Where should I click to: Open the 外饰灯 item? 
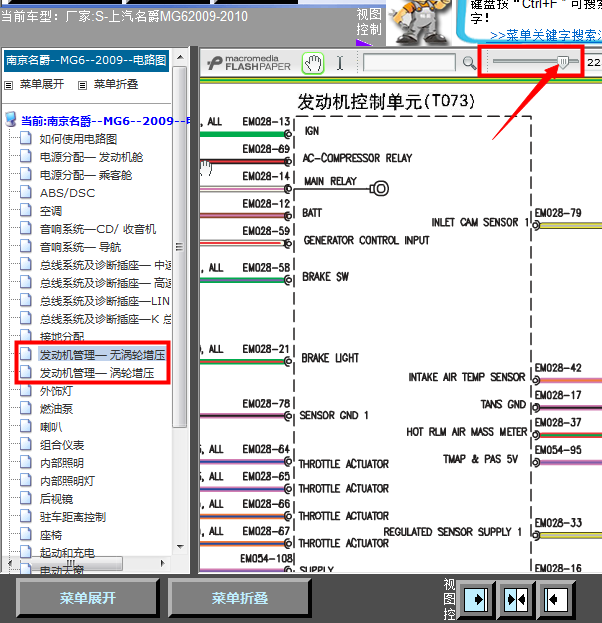(56, 391)
